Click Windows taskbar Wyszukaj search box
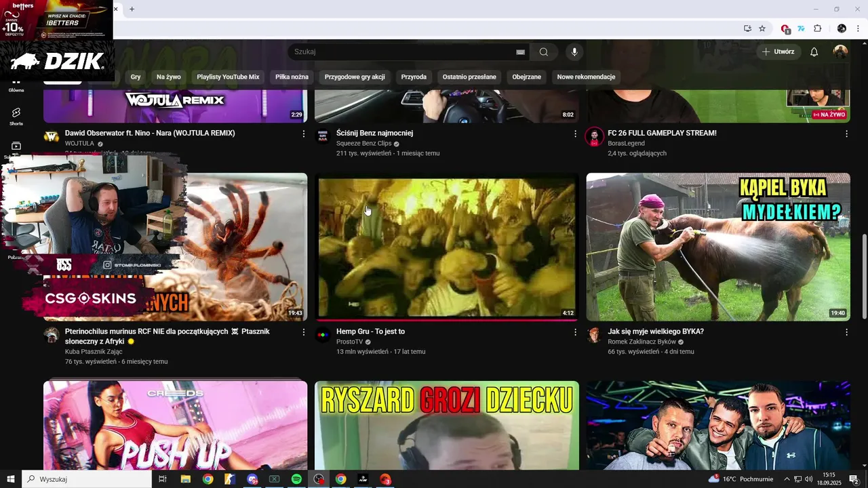Screen dimensions: 868x488 tap(87, 479)
